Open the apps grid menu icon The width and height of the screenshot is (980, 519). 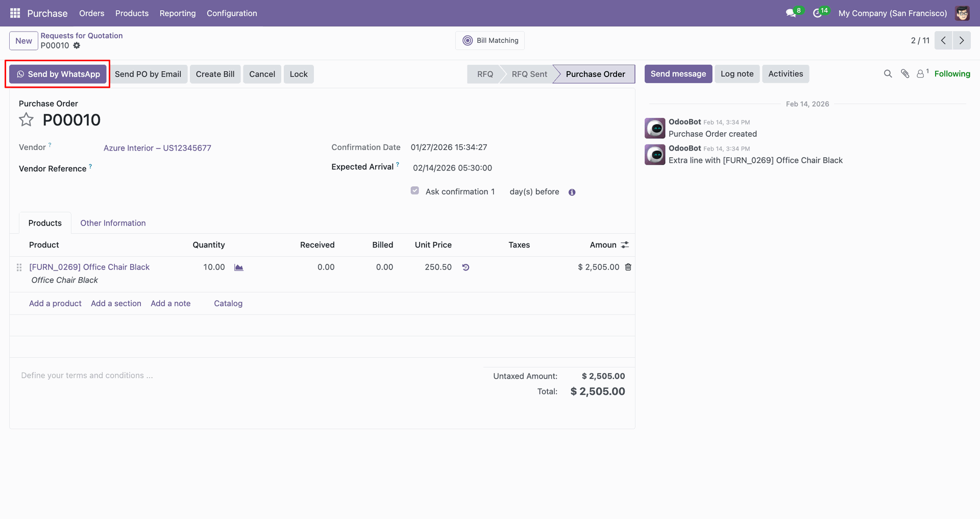point(15,13)
